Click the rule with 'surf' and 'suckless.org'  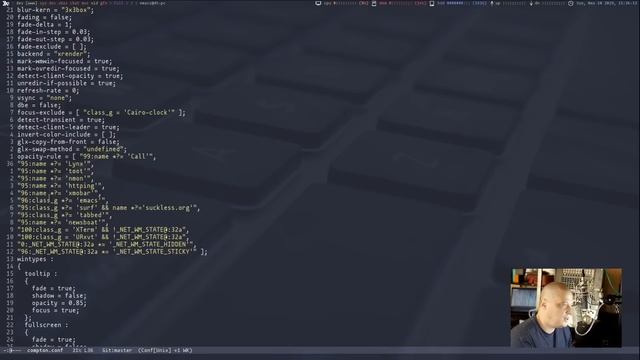coord(109,208)
